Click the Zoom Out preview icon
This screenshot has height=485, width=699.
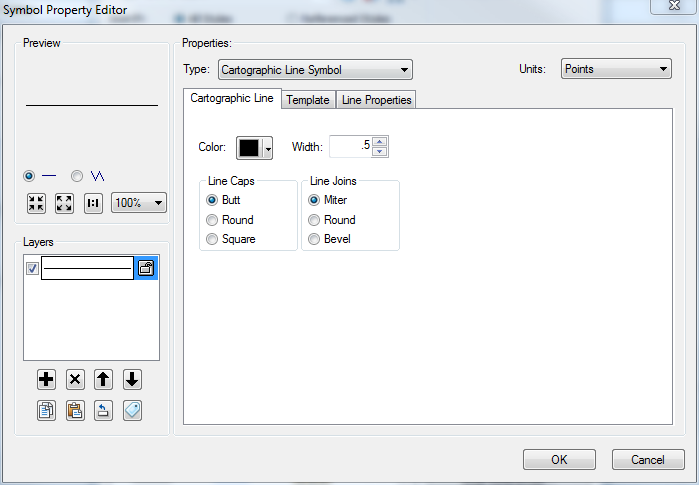point(36,204)
